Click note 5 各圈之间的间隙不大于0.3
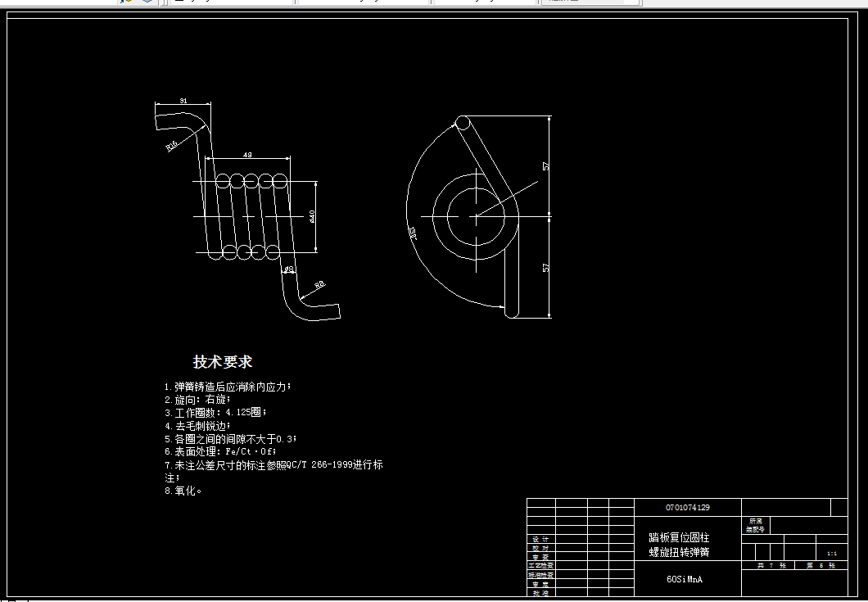Image resolution: width=868 pixels, height=602 pixels. (x=231, y=439)
